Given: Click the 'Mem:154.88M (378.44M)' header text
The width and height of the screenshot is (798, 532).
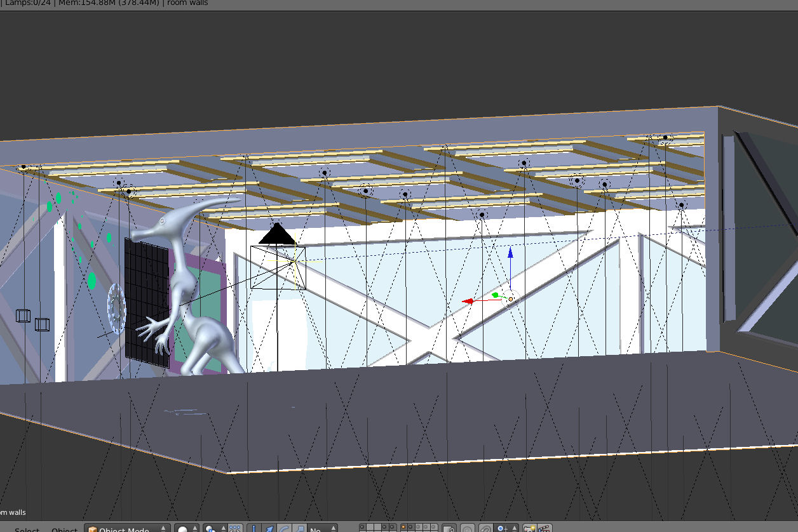Looking at the screenshot, I should 109,3.
